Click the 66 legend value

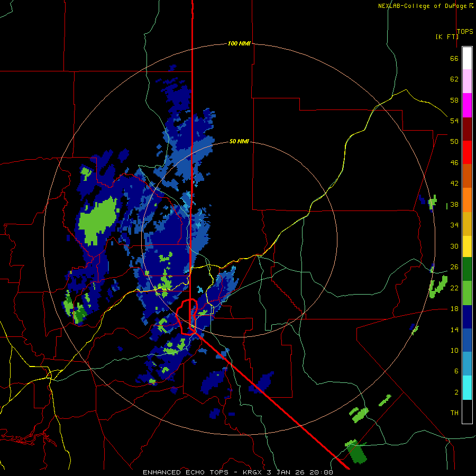(454, 58)
